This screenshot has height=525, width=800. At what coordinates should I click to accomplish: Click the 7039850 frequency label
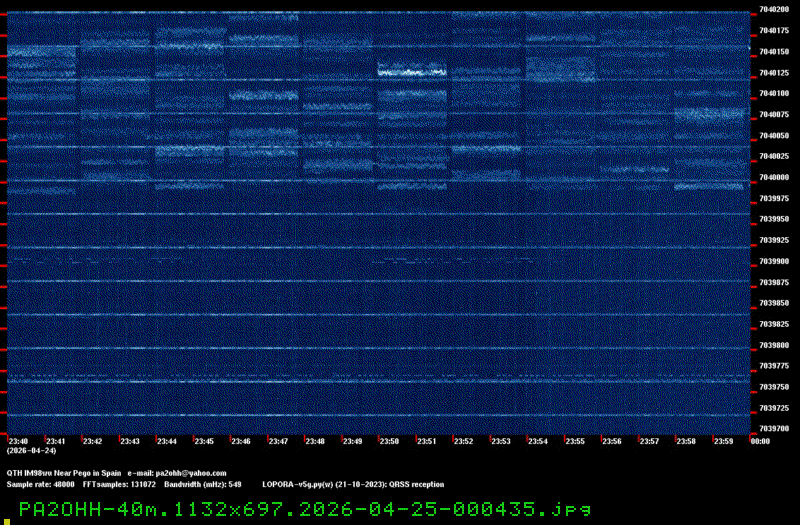tap(774, 303)
